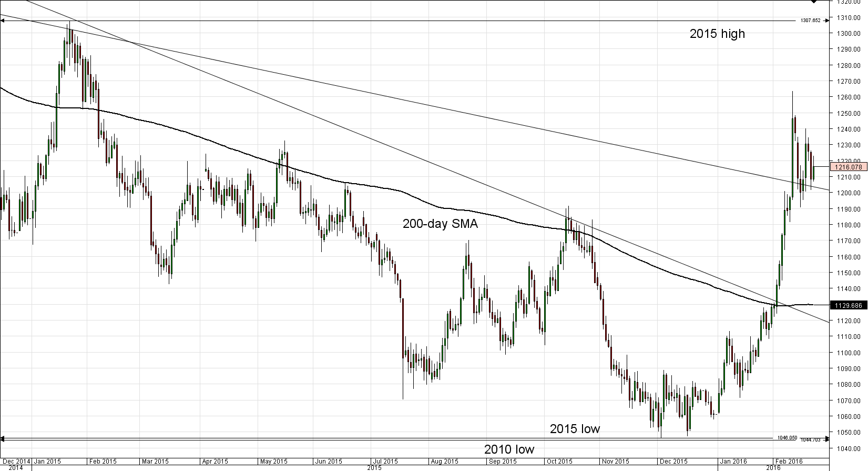Select the 1040.00 price axis value

850,448
